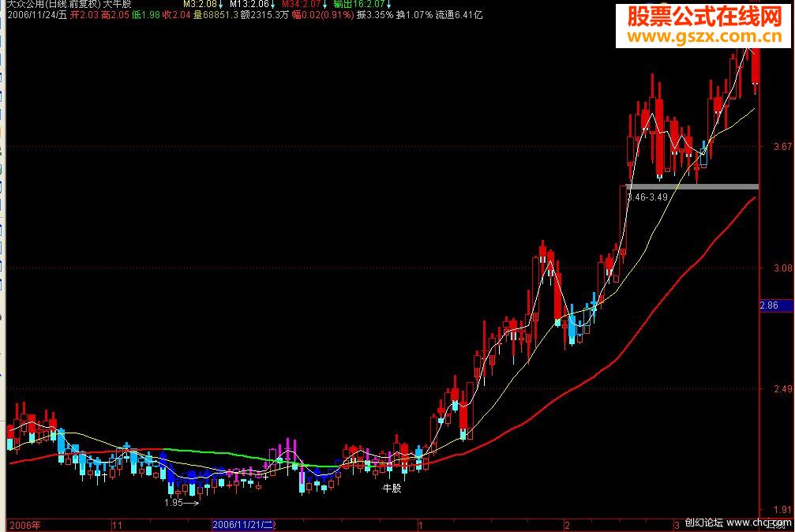795x532 pixels.
Task: Click the 输出16:2.07 indicator value
Action: click(x=359, y=4)
